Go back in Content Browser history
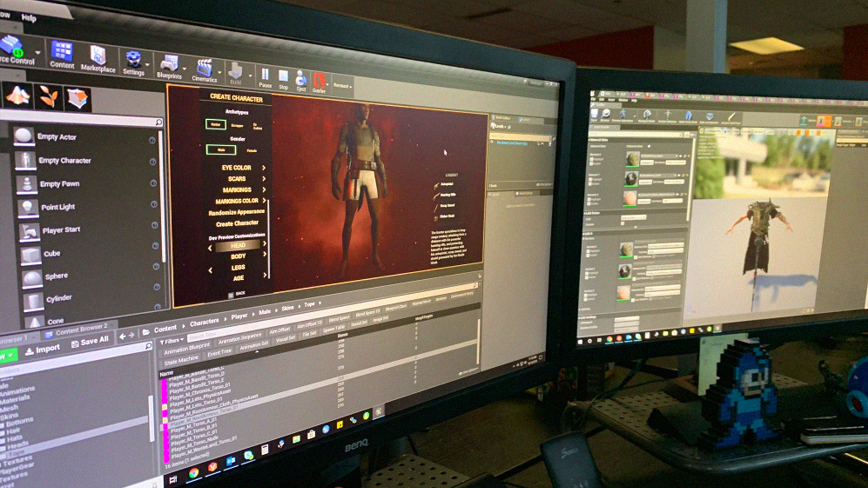This screenshot has width=868, height=488. 123,337
